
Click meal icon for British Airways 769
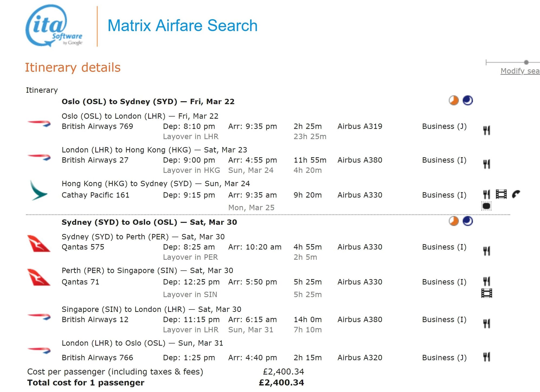point(487,130)
